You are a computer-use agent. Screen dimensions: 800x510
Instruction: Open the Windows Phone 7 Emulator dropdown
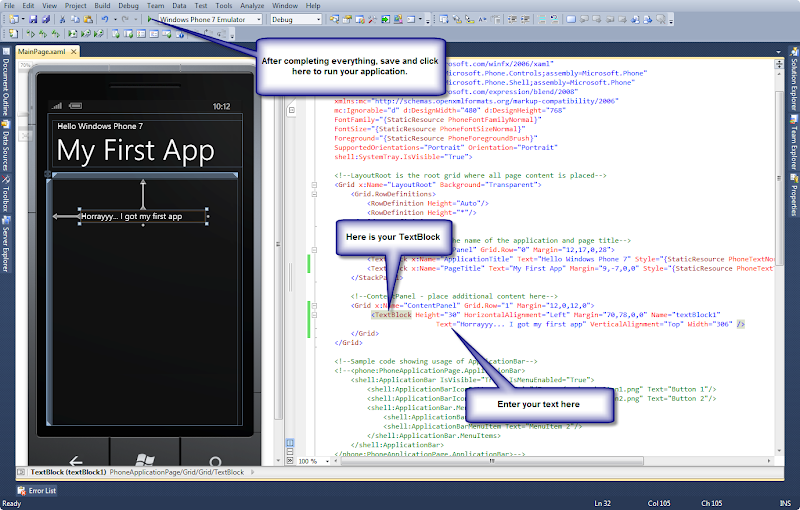pos(257,19)
